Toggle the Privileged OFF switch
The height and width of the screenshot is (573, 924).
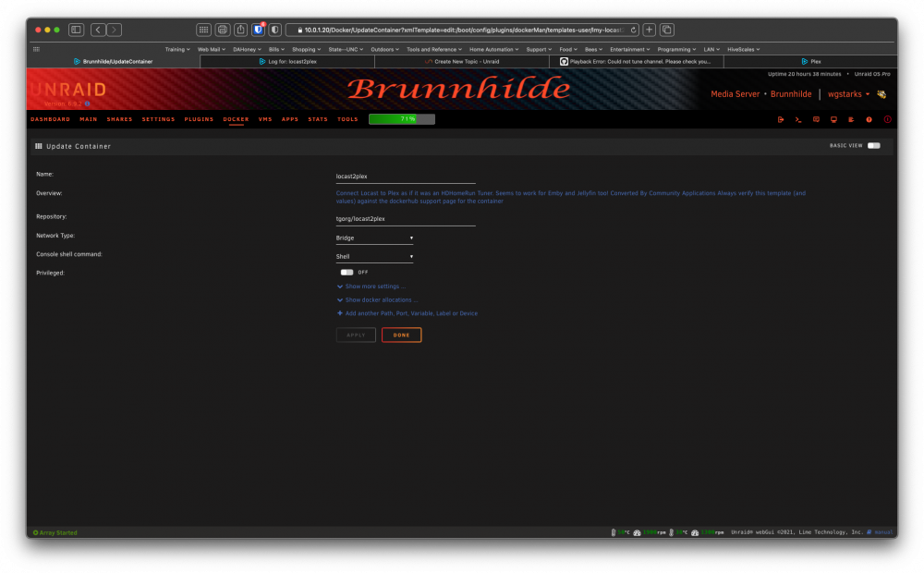[346, 273]
